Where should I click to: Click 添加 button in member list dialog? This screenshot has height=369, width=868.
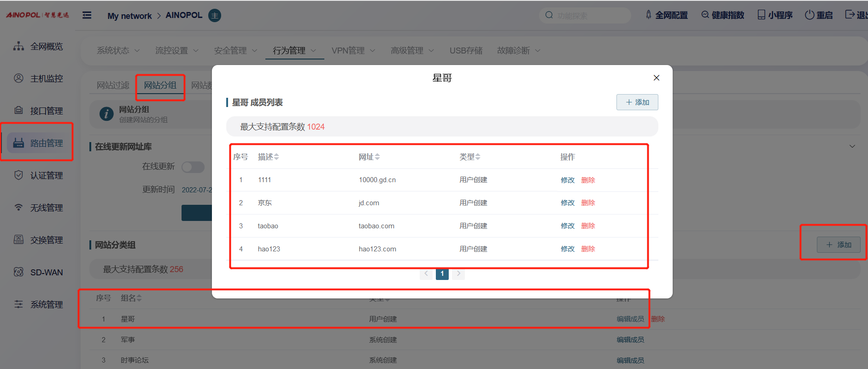pyautogui.click(x=637, y=102)
